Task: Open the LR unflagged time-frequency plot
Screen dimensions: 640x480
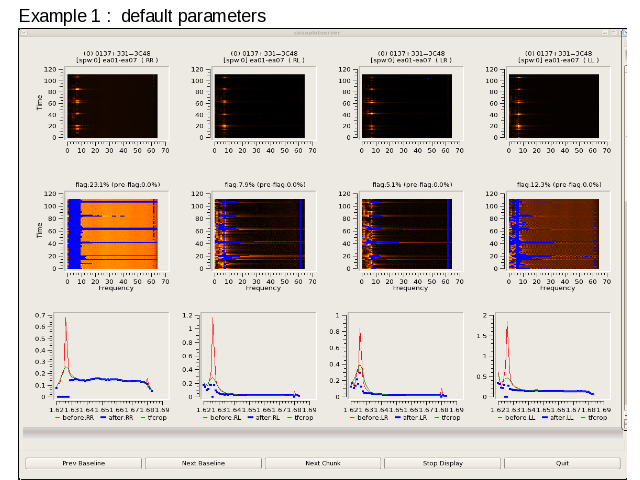Action: coord(407,106)
